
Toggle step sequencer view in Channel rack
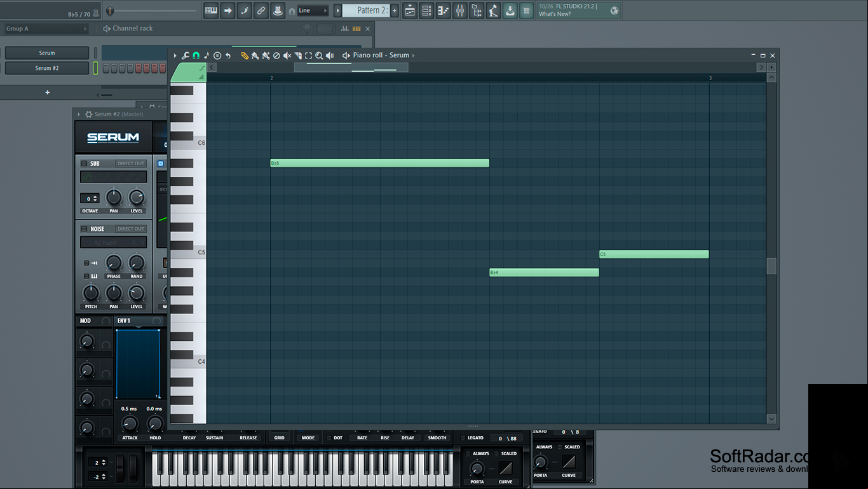356,29
